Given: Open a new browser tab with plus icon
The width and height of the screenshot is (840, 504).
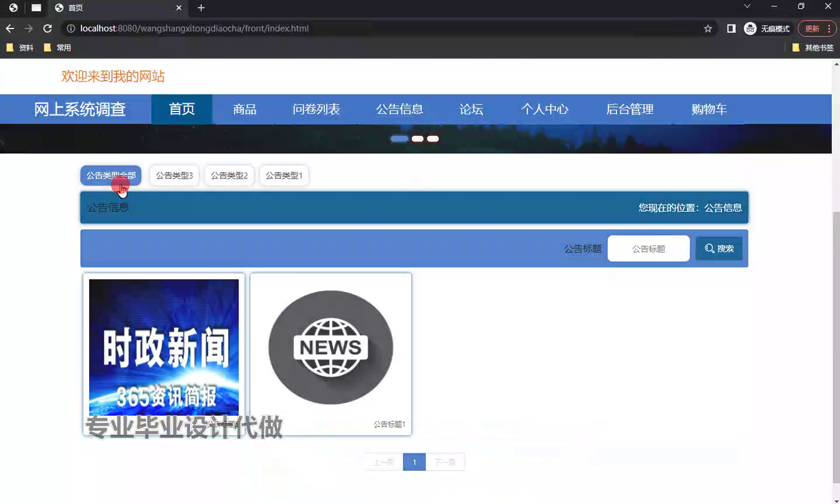Looking at the screenshot, I should [201, 8].
